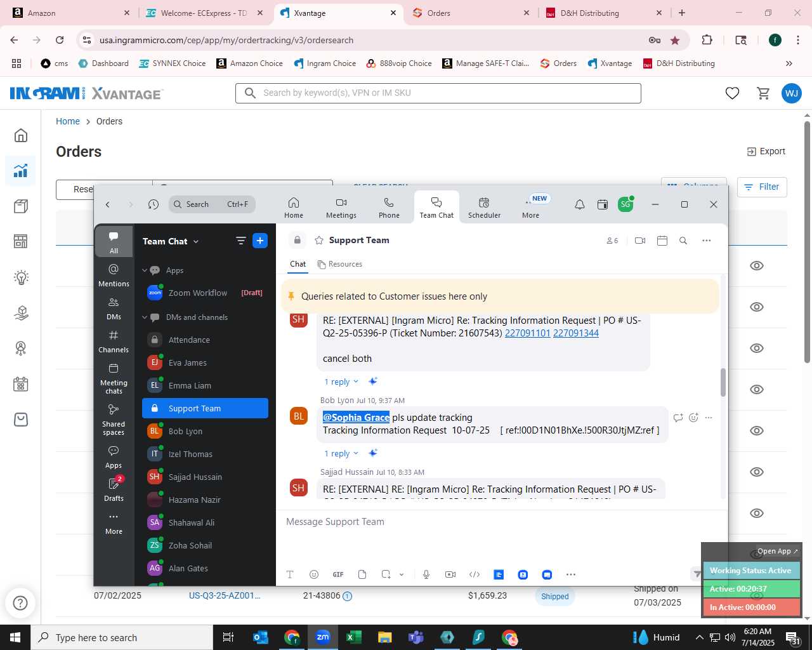Start a video meeting with Support Team
The height and width of the screenshot is (650, 812).
[640, 241]
